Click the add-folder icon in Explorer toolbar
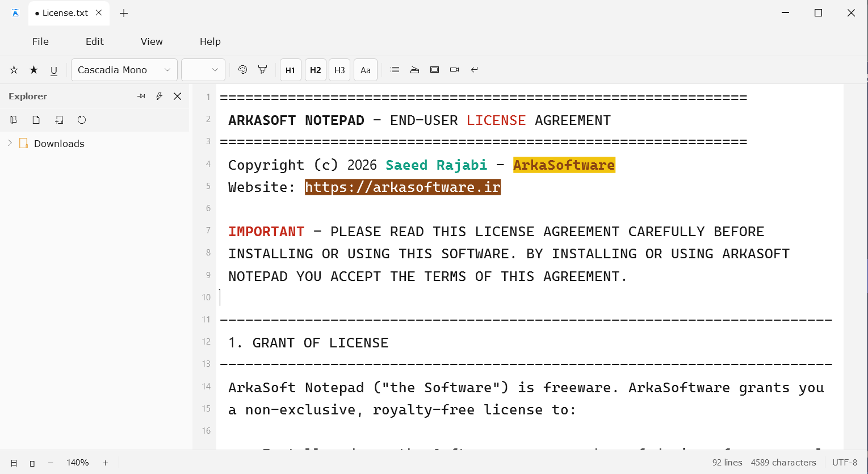The width and height of the screenshot is (868, 474). pyautogui.click(x=59, y=120)
